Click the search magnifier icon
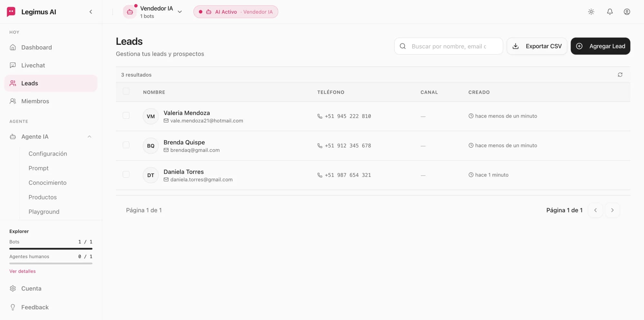Viewport: 644px width, 320px height. (402, 46)
